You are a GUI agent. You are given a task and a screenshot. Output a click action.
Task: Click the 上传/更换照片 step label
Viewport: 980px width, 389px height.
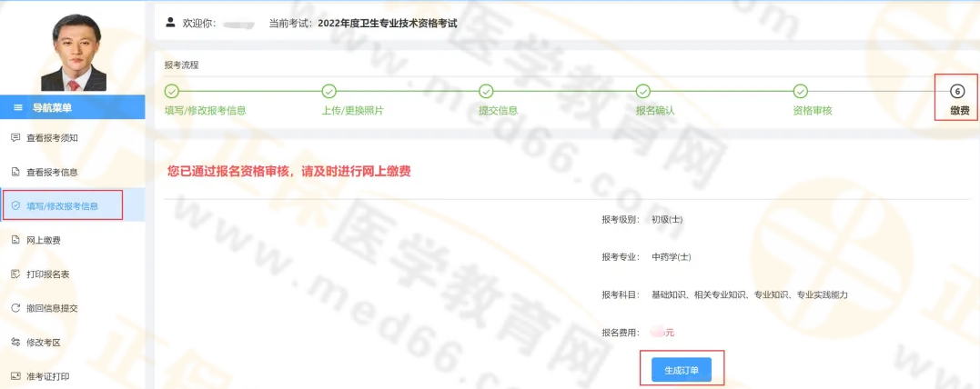pos(352,111)
